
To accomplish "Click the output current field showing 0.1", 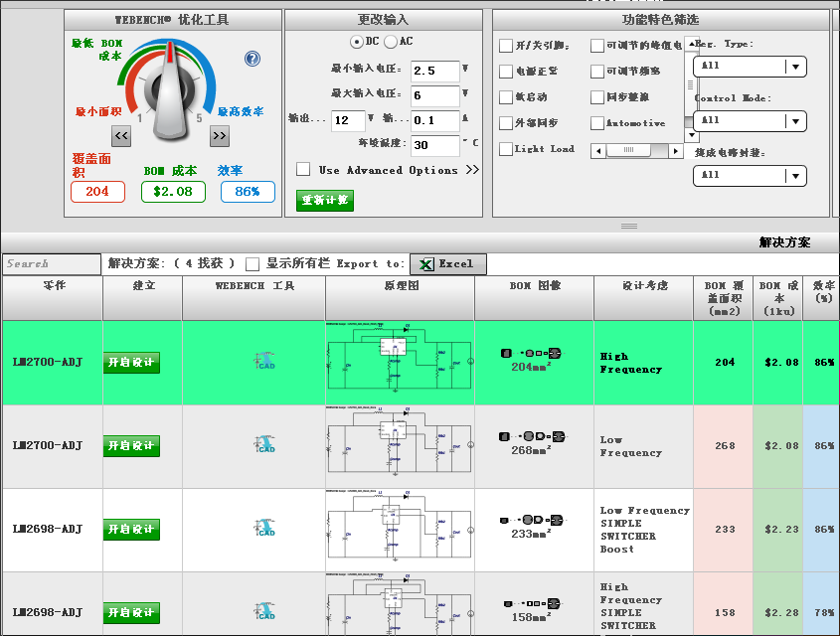I will point(435,120).
